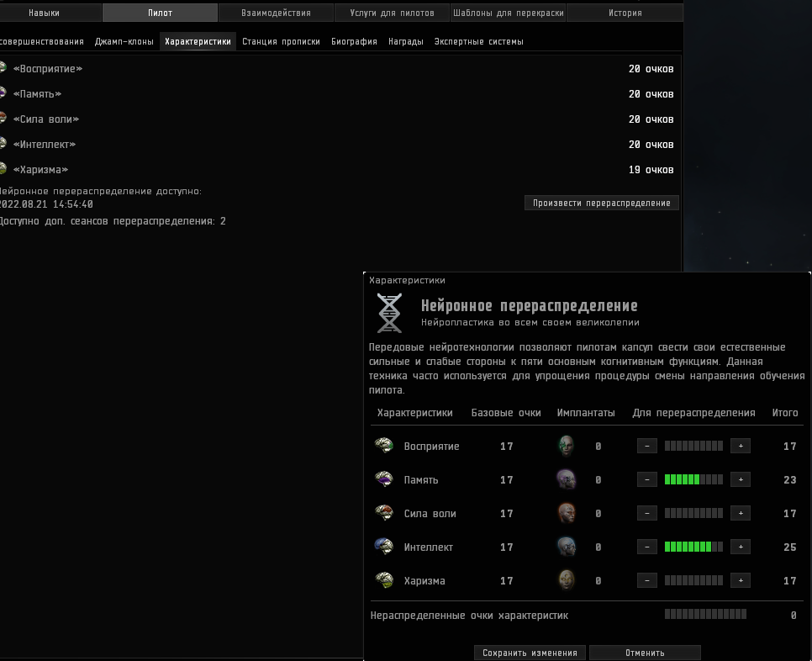Select the «Память» attribute row

pos(340,94)
